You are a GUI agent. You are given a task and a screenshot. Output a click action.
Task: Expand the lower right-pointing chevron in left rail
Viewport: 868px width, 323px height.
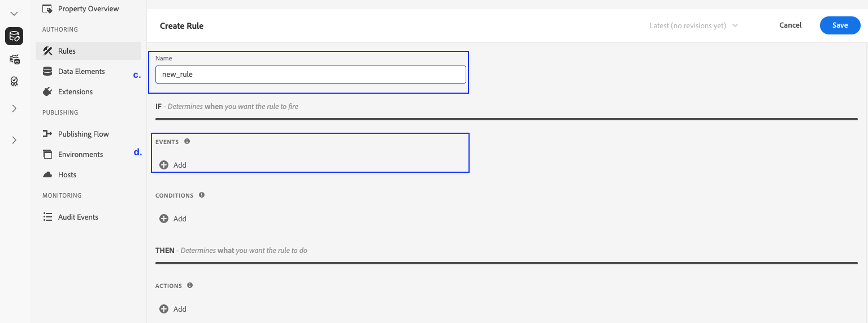coord(14,140)
